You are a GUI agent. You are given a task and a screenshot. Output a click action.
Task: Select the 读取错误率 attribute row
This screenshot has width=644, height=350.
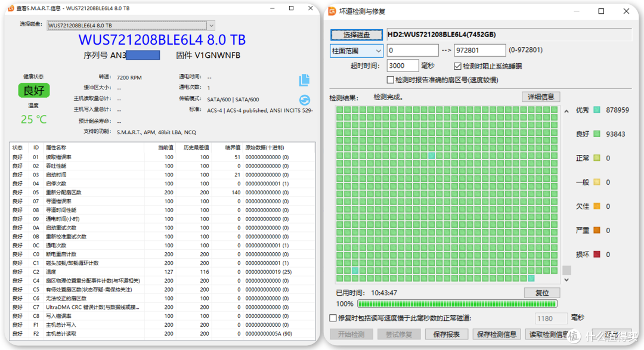tap(162, 157)
